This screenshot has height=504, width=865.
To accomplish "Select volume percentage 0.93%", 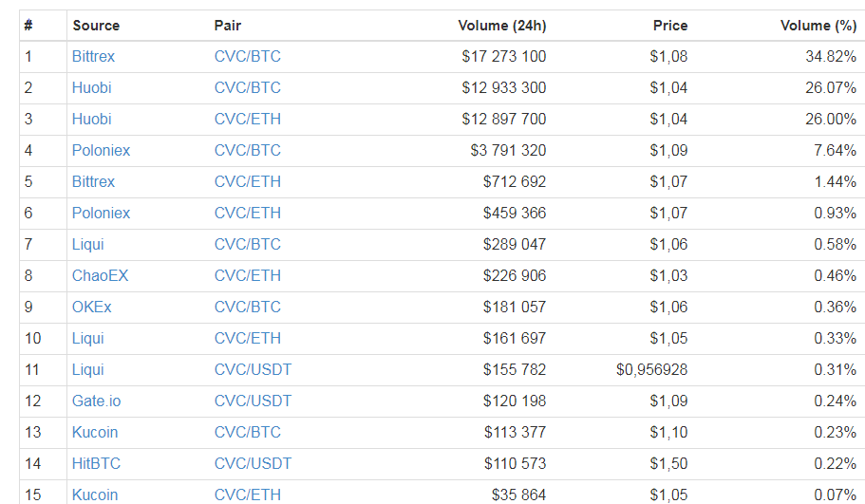I will point(836,214).
